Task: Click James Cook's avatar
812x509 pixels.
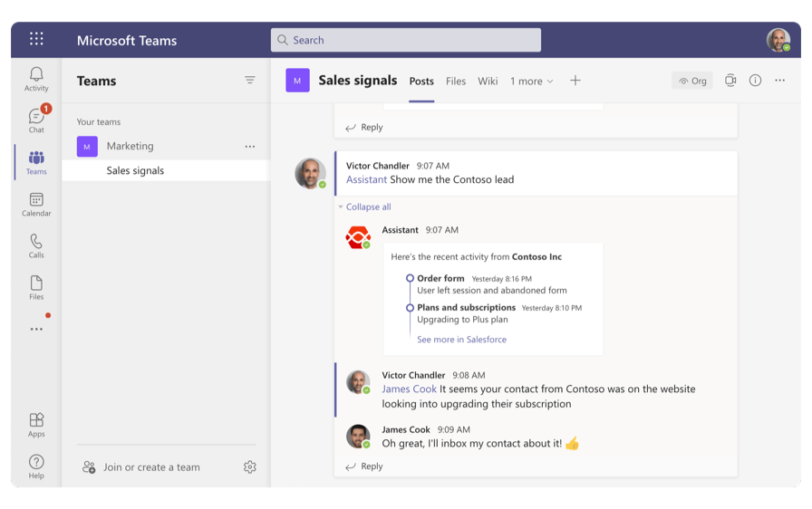Action: click(358, 437)
